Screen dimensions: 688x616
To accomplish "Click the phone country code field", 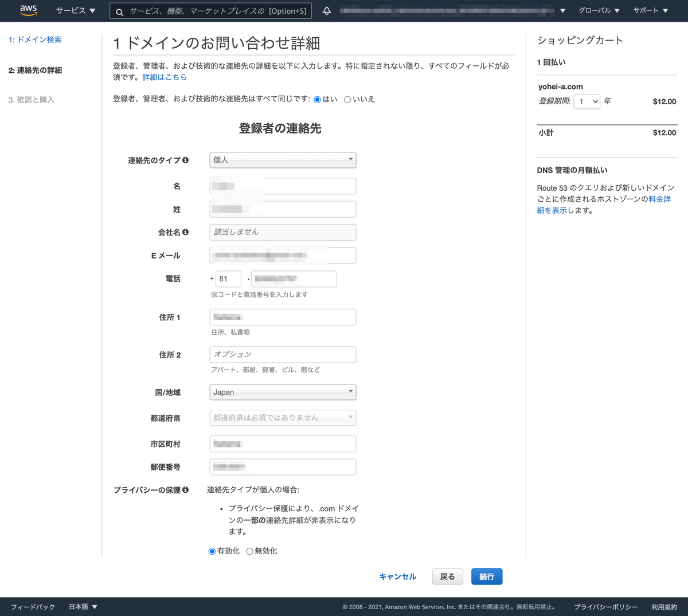I will (228, 278).
